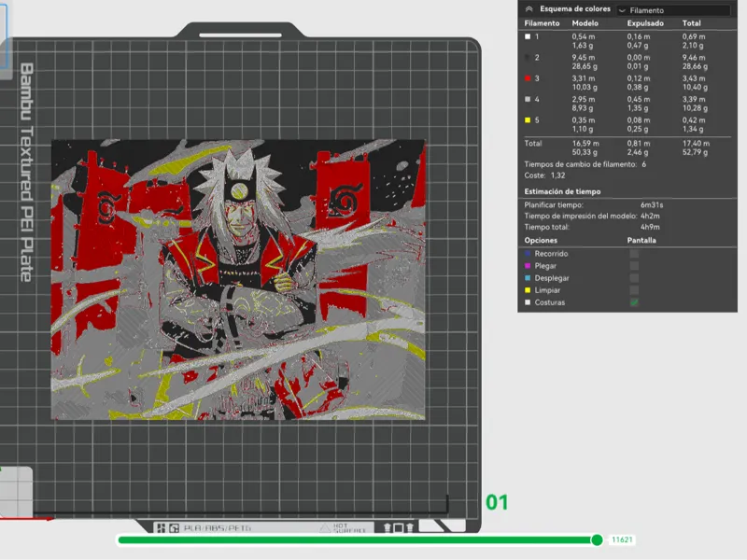Click filament 2 model length 9,45 m
The width and height of the screenshot is (747, 560).
tap(583, 58)
